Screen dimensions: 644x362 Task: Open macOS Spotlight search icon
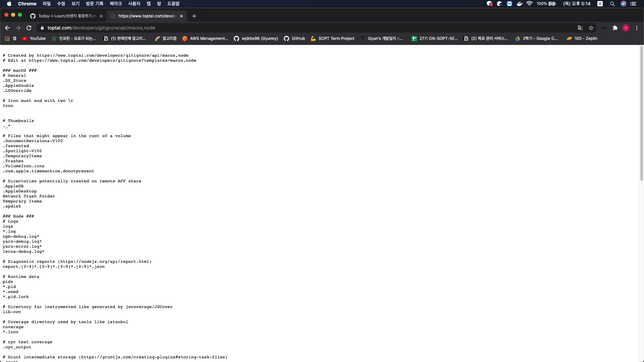[612, 4]
